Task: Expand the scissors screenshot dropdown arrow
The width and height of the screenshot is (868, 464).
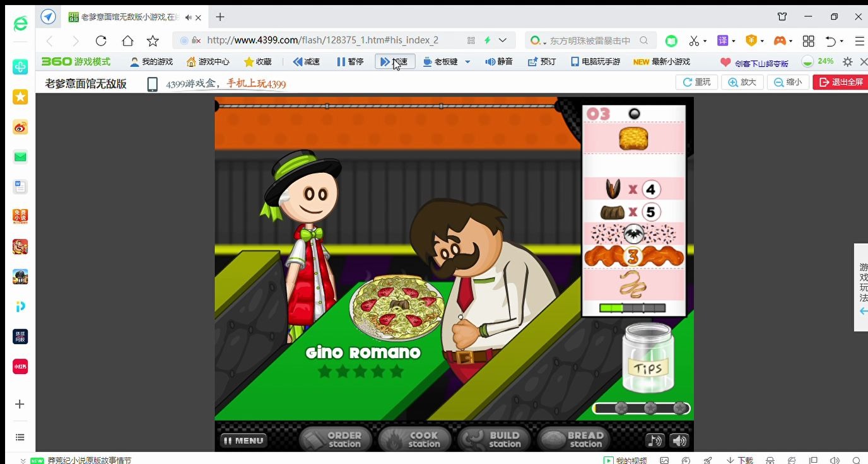Action: tap(705, 42)
